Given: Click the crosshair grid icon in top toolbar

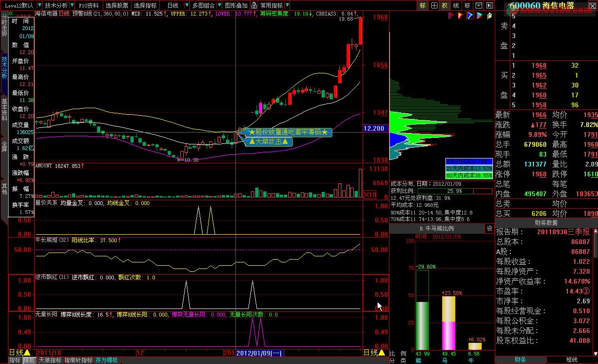Looking at the screenshot, I should pyautogui.click(x=434, y=6).
